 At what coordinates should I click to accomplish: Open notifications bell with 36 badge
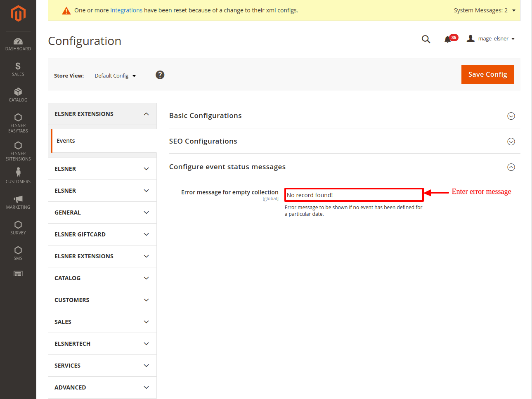(x=448, y=39)
